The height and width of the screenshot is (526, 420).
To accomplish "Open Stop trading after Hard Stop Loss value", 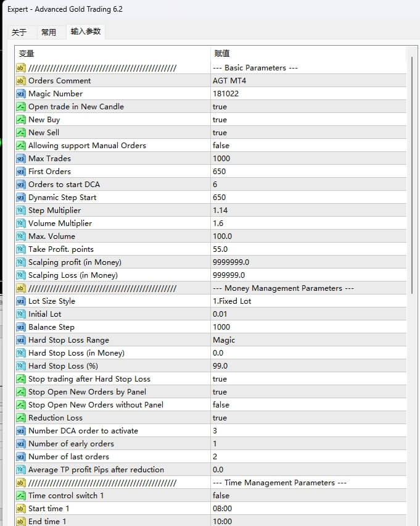I will 308,379.
